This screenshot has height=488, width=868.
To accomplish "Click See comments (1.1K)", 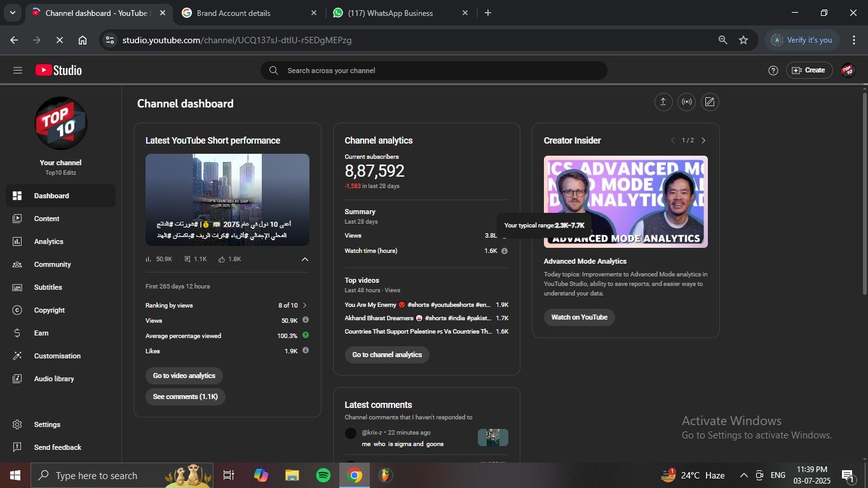I will click(x=186, y=396).
